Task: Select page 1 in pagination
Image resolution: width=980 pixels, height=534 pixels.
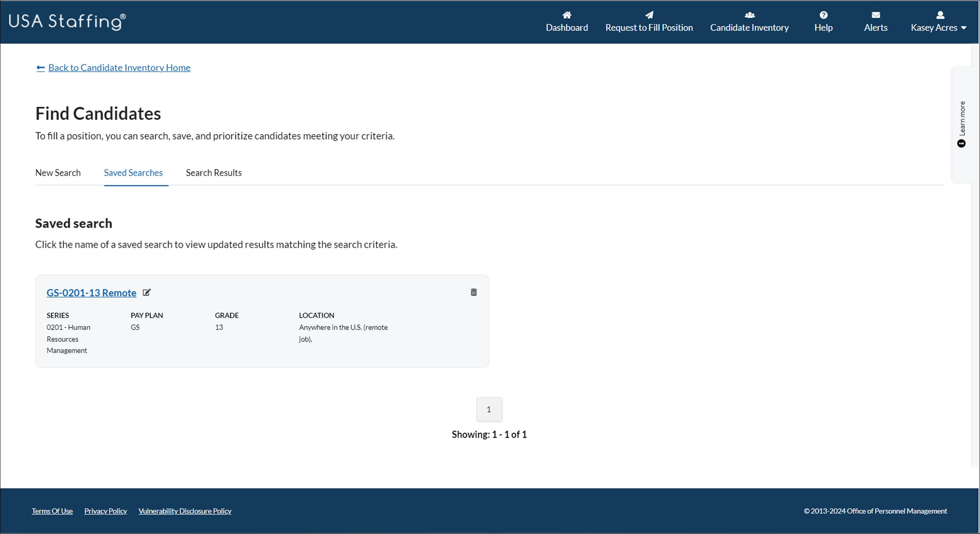Action: click(x=489, y=409)
